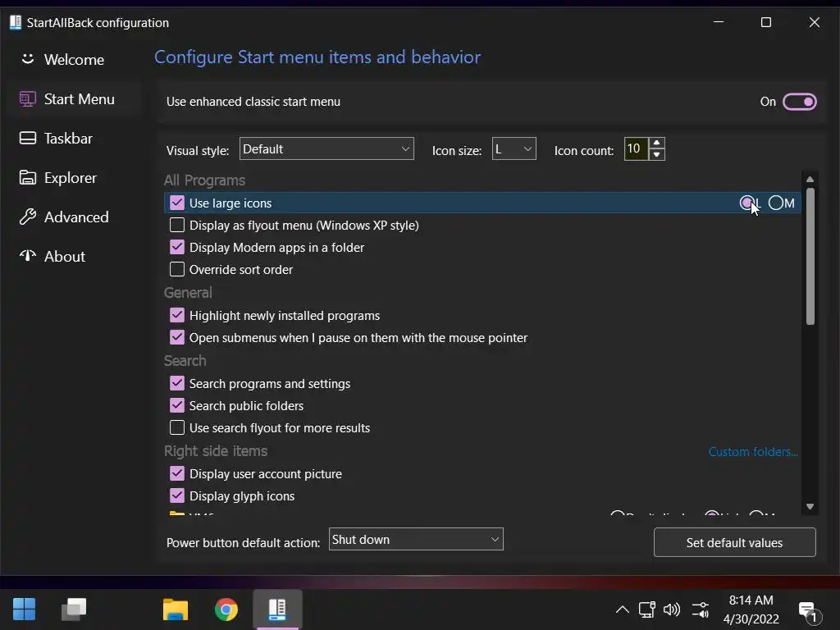Uncheck Display Modern apps in a folder
This screenshot has height=630, width=840.
(177, 246)
